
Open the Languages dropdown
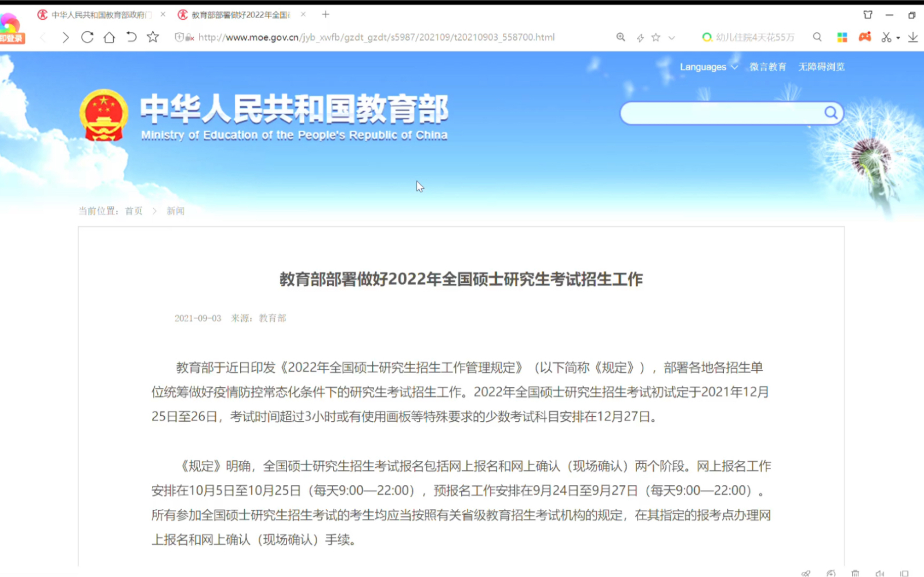[709, 67]
